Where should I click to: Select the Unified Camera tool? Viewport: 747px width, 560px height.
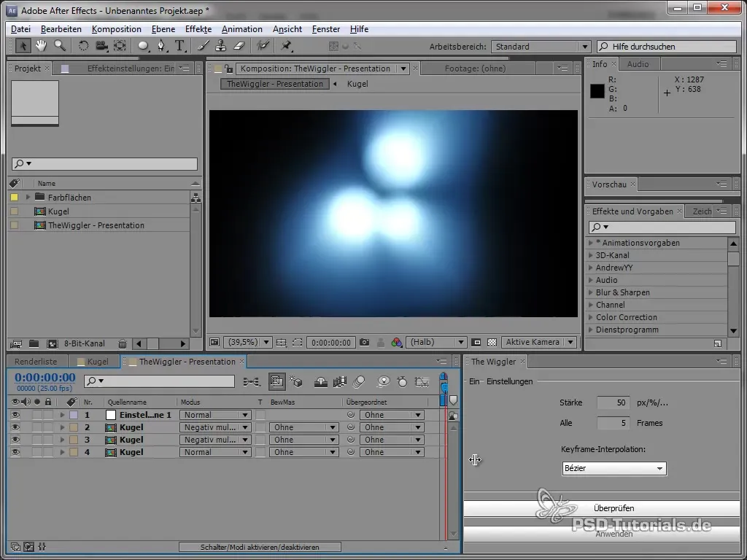pos(101,46)
